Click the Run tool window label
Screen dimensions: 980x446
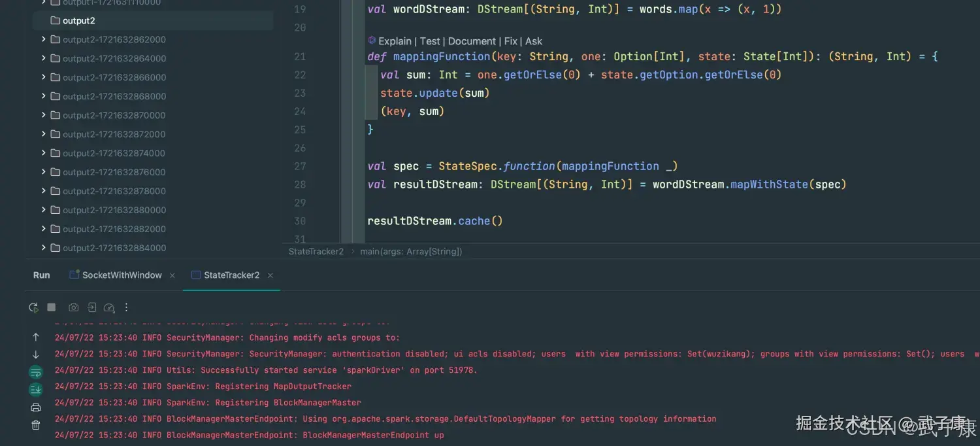coord(42,275)
